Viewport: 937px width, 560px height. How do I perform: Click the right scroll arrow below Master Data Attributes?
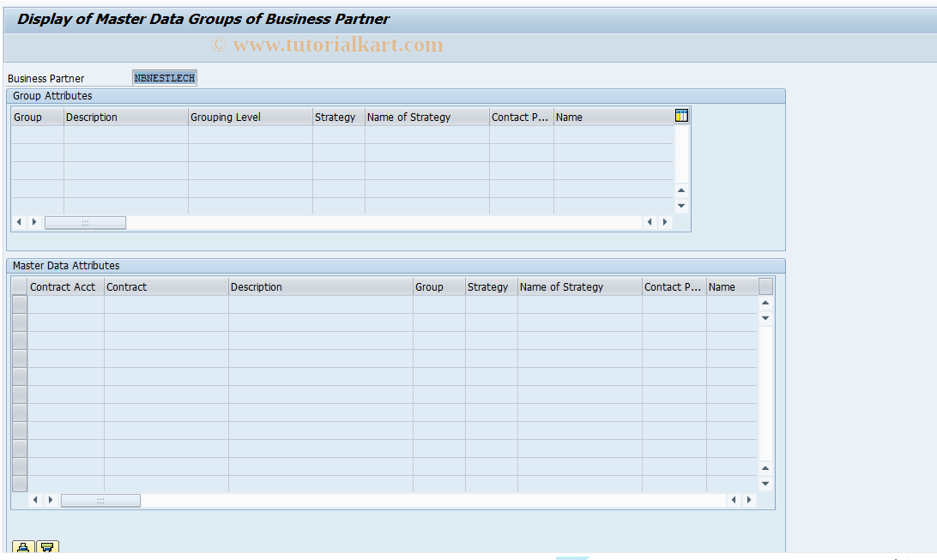pos(750,499)
